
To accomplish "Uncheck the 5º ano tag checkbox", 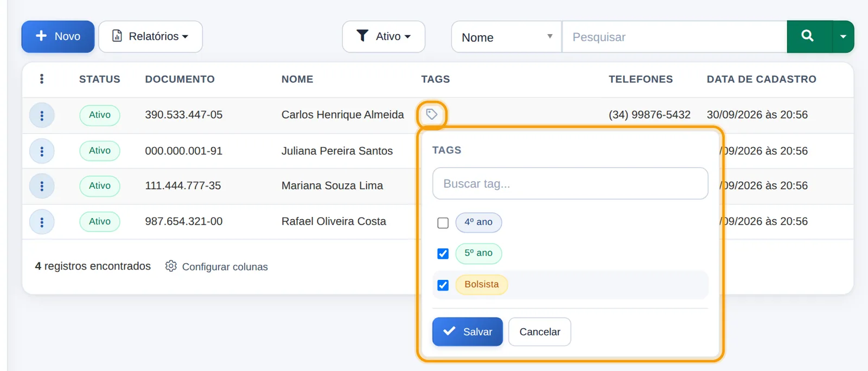I will pos(443,254).
